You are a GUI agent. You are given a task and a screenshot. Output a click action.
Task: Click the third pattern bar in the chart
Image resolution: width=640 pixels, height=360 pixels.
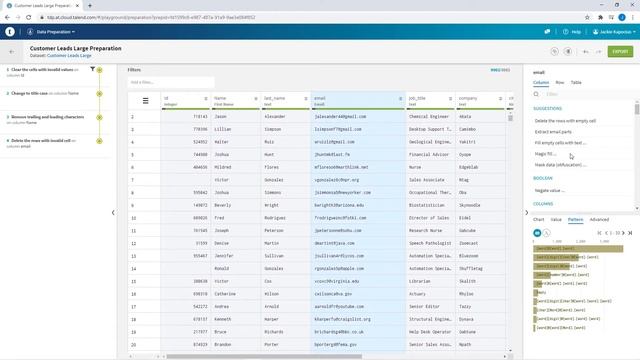pyautogui.click(x=551, y=266)
